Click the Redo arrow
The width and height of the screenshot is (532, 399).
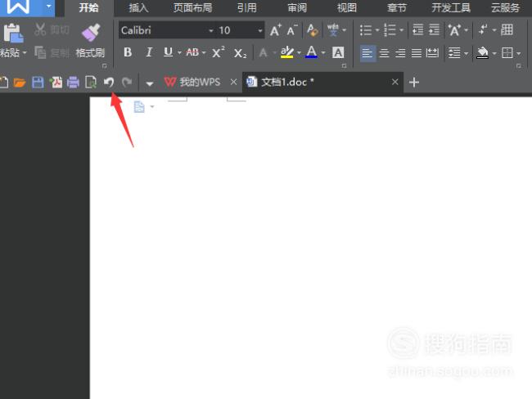click(127, 82)
